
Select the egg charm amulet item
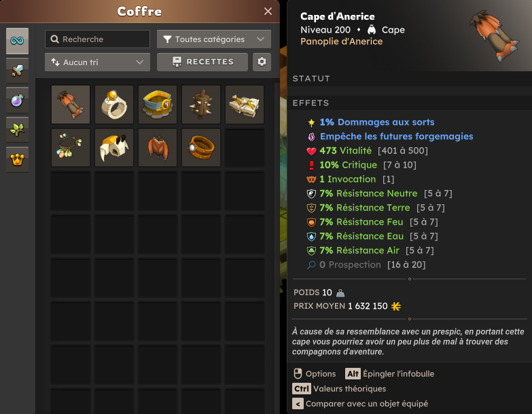tap(71, 147)
